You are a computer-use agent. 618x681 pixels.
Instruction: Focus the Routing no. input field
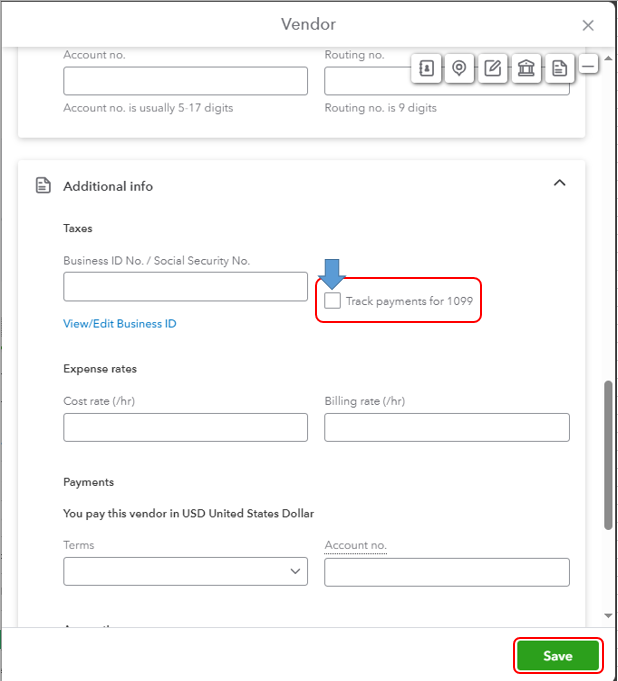pos(447,81)
